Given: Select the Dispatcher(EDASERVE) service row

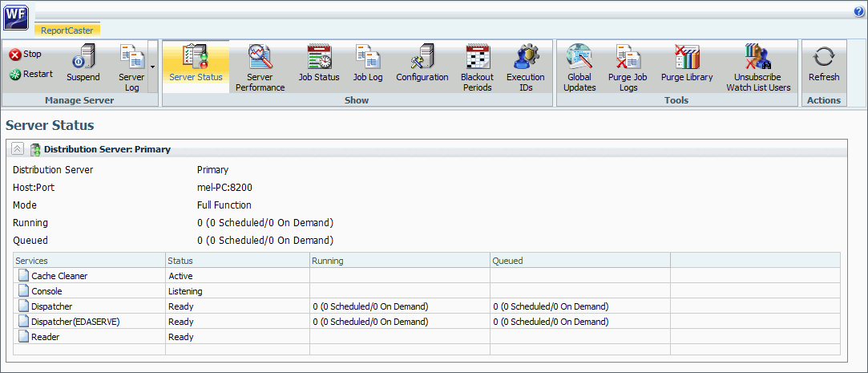Looking at the screenshot, I should click(426, 322).
